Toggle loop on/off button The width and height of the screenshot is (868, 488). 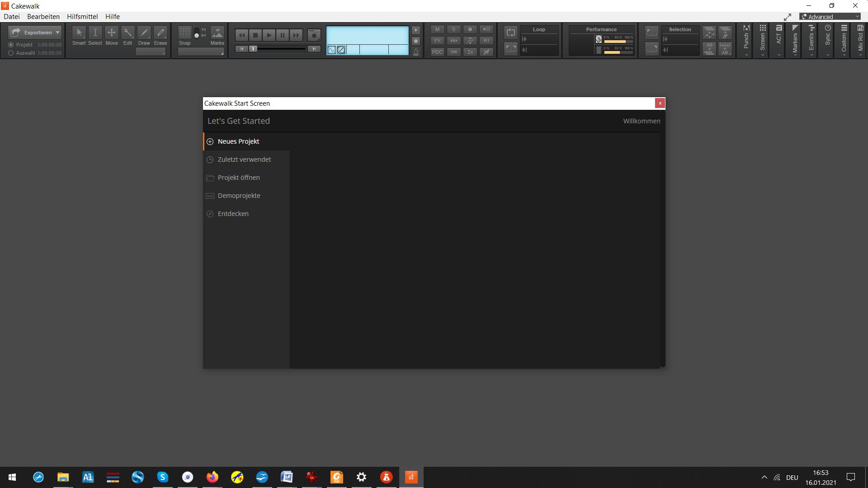pos(511,33)
